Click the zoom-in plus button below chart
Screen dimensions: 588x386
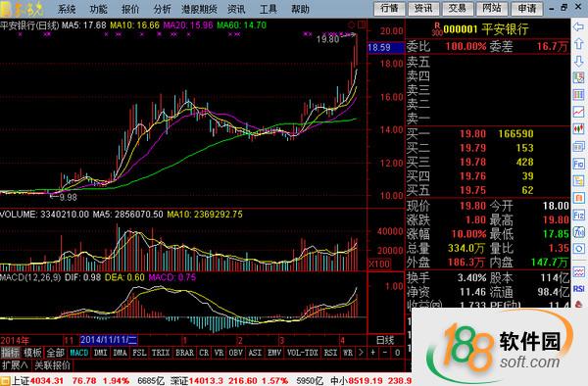(x=372, y=353)
